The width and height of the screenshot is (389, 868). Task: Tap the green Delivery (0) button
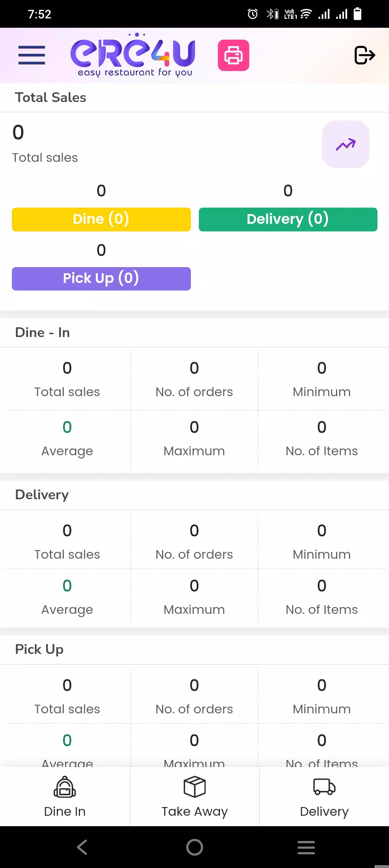tap(288, 219)
